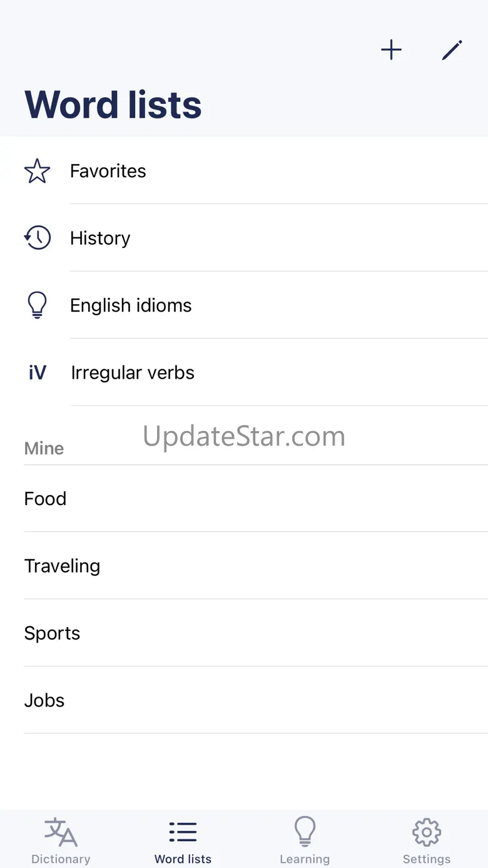Image resolution: width=488 pixels, height=868 pixels.
Task: Open the Traveling word list
Action: (62, 566)
